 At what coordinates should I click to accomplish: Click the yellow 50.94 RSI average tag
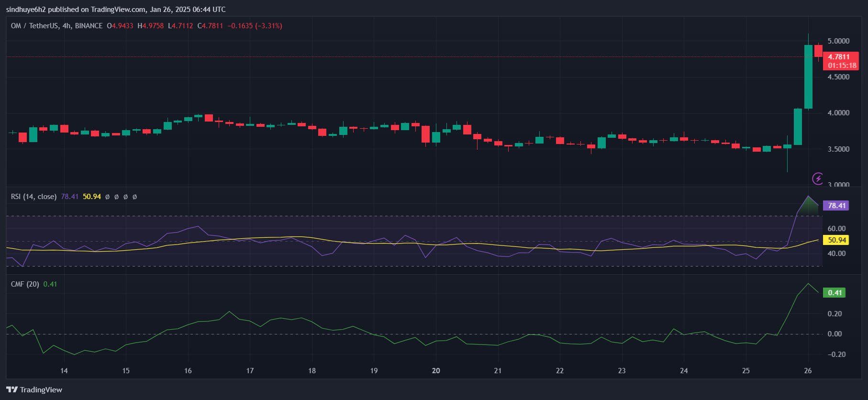[x=836, y=240]
